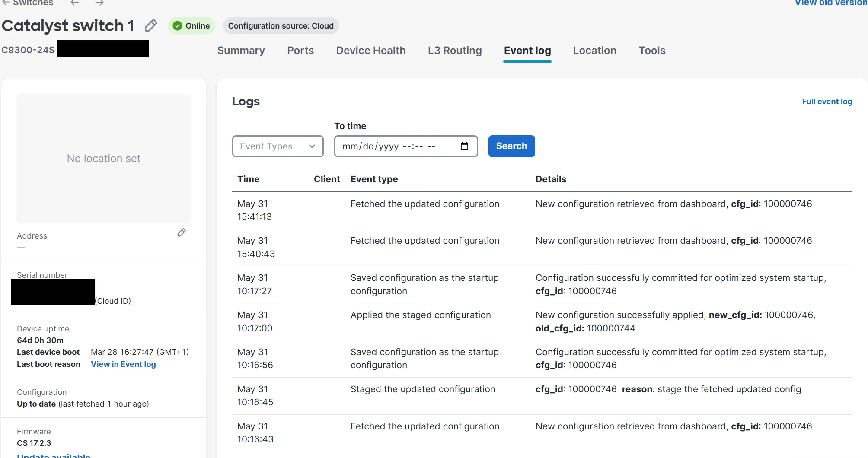The image size is (868, 458).
Task: Click the device uptime value 64d 0h 30m
Action: [x=40, y=340]
